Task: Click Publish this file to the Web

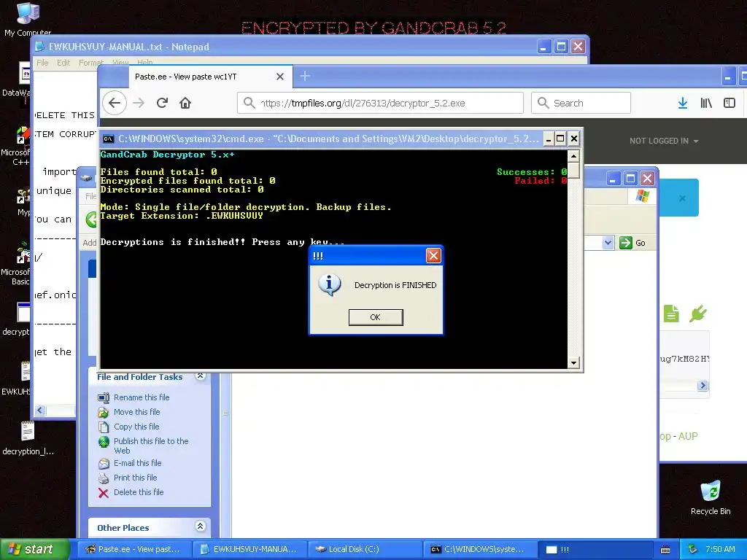Action: pos(151,446)
